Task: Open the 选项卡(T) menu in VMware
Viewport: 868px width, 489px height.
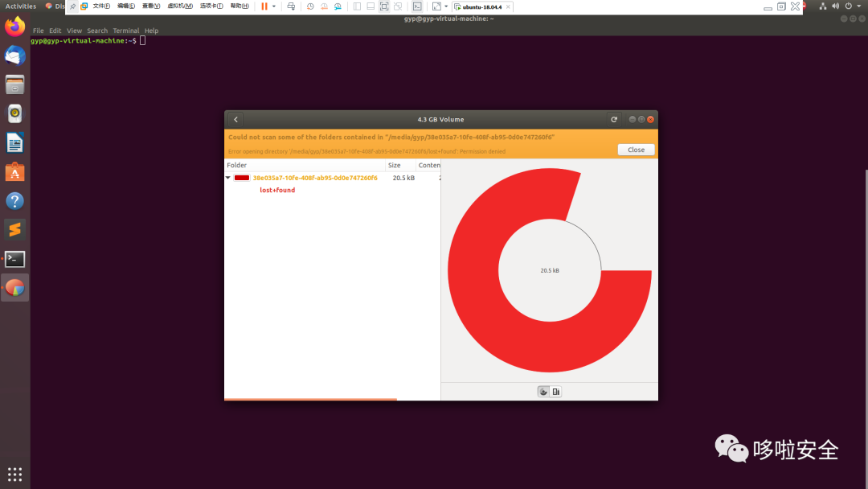Action: (211, 6)
